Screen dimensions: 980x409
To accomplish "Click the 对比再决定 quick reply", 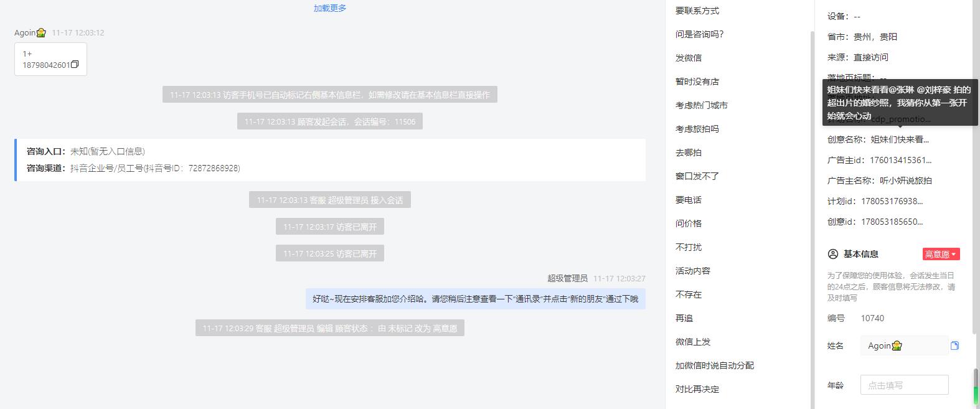I will (697, 389).
